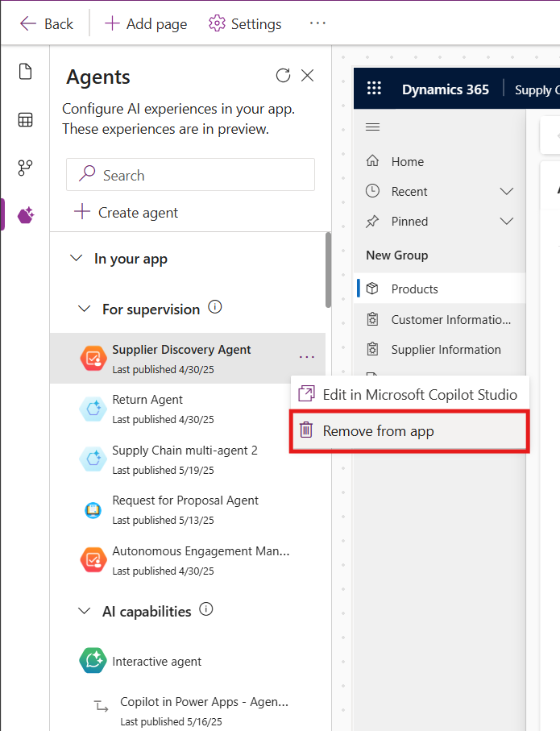The width and height of the screenshot is (560, 731).
Task: Open the top command bar overflow menu
Action: click(x=317, y=23)
